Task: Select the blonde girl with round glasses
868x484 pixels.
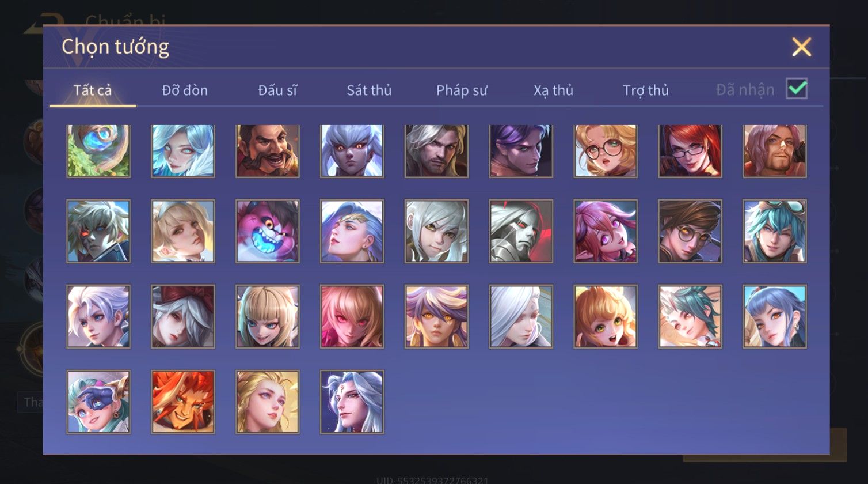Action: point(606,151)
